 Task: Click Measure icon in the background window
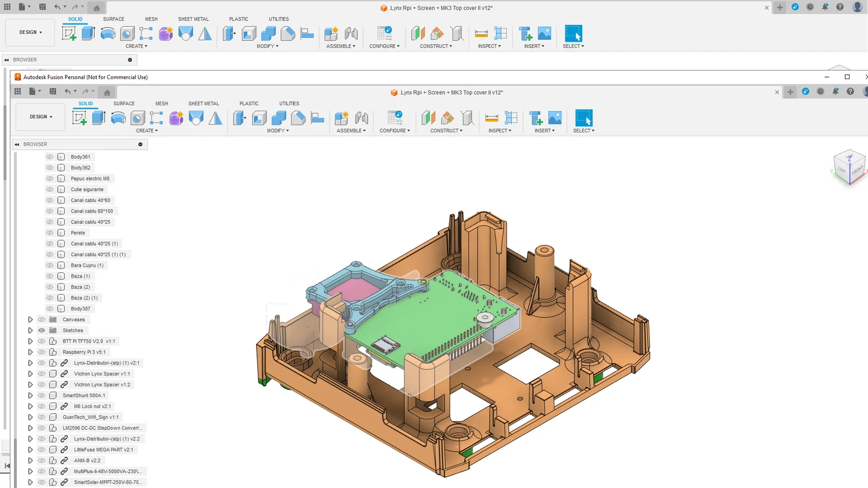pos(481,33)
